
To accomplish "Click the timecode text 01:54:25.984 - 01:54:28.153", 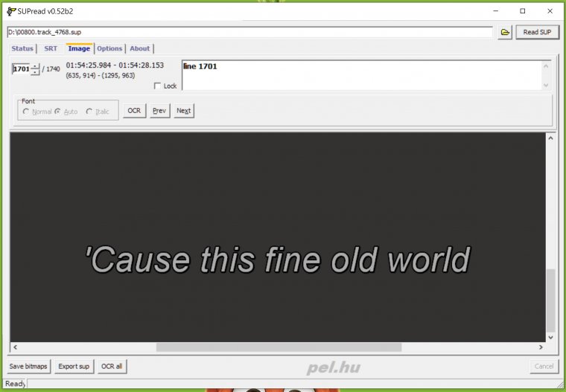I will point(115,65).
